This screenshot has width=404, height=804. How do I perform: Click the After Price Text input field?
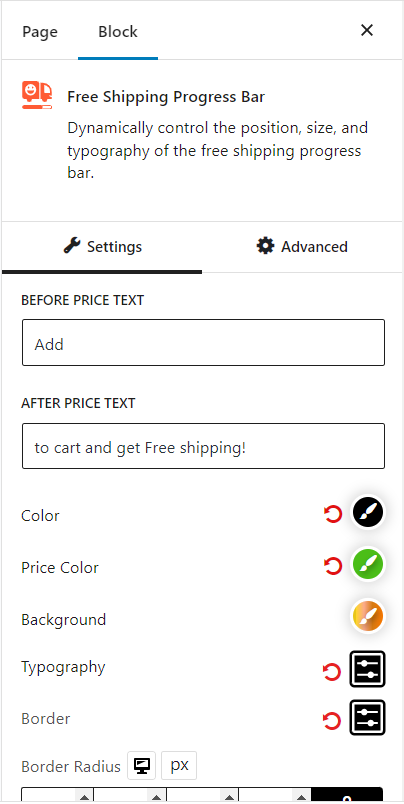pos(203,446)
